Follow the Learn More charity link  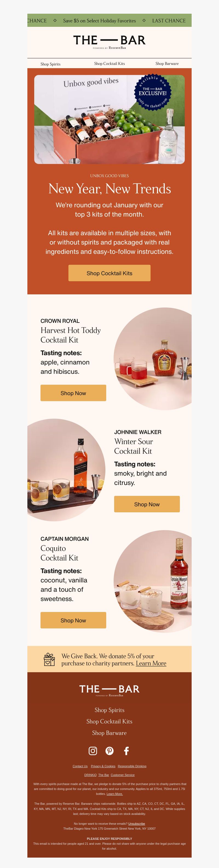151,663
